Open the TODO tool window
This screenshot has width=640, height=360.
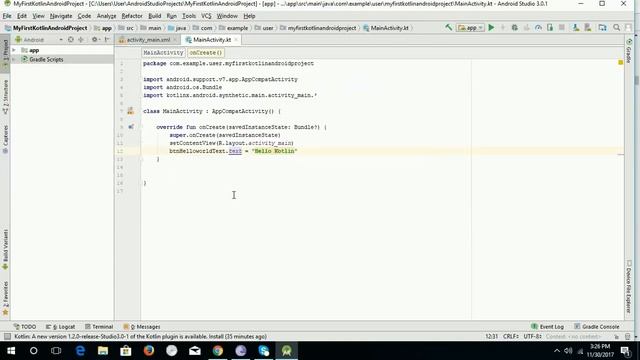point(24,327)
